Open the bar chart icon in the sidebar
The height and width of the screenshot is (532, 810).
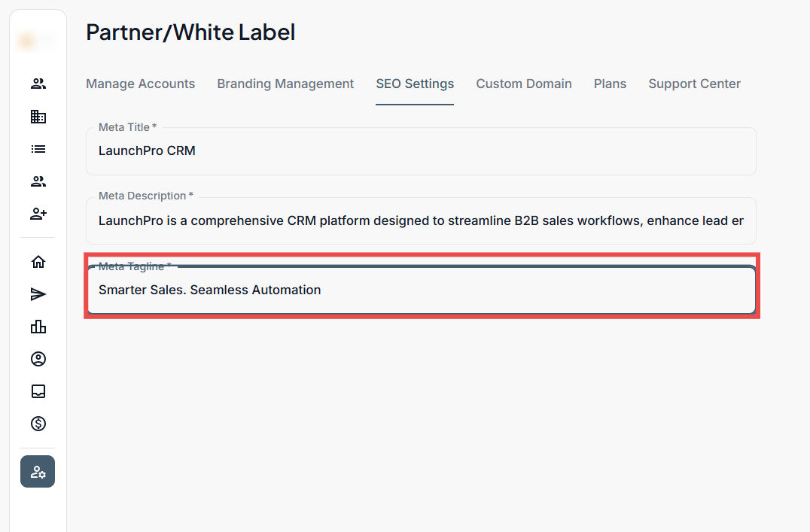pos(38,327)
